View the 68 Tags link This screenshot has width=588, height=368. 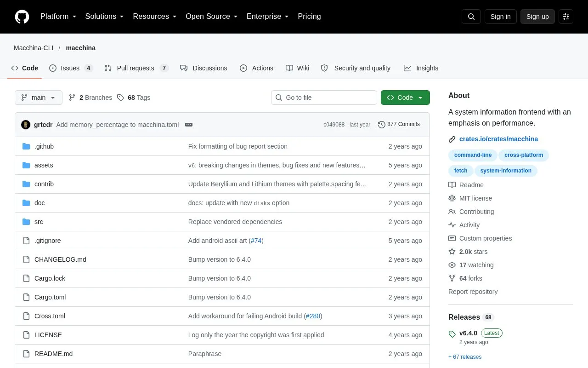tap(134, 98)
